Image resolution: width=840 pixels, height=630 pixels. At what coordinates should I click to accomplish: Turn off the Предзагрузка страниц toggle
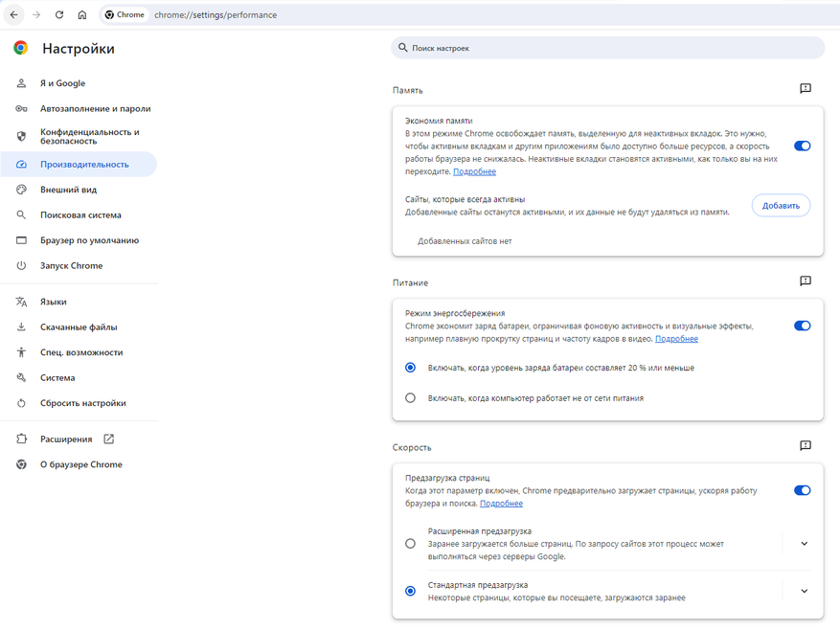tap(802, 490)
